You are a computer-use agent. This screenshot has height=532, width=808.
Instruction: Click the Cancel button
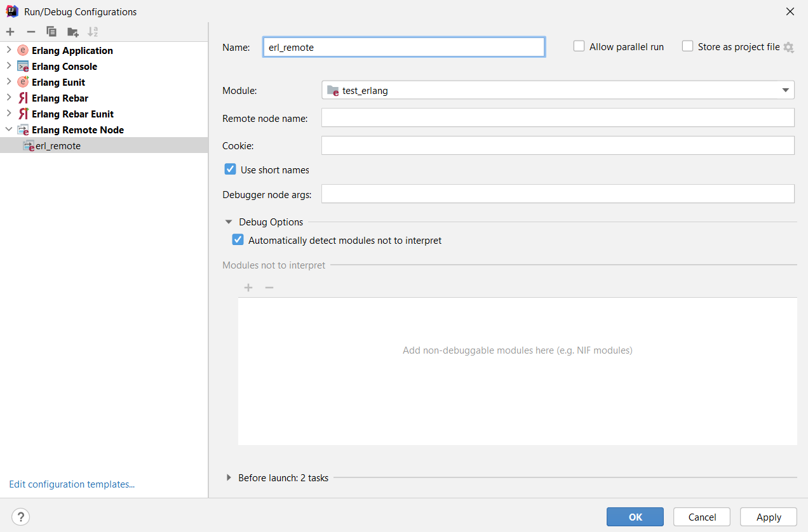click(x=702, y=517)
